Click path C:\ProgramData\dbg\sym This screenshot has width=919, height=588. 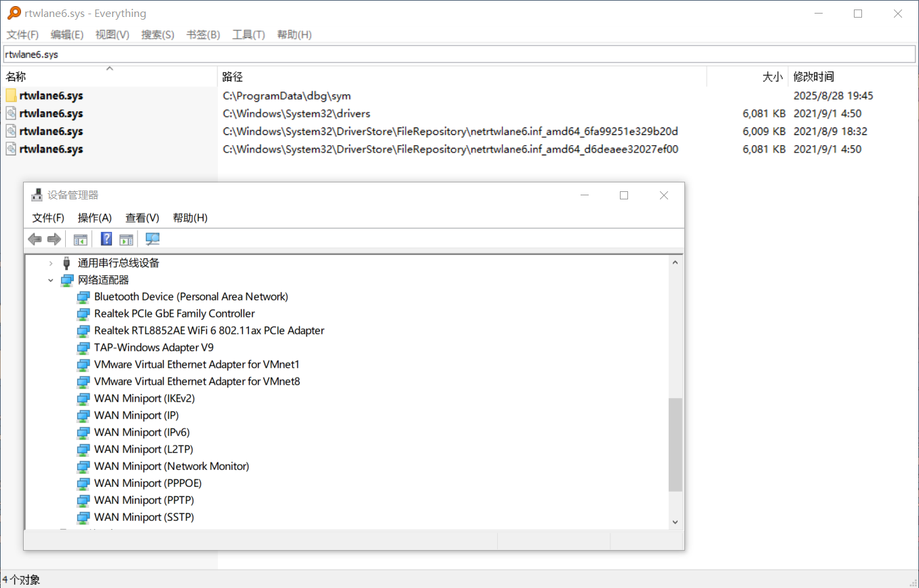287,96
